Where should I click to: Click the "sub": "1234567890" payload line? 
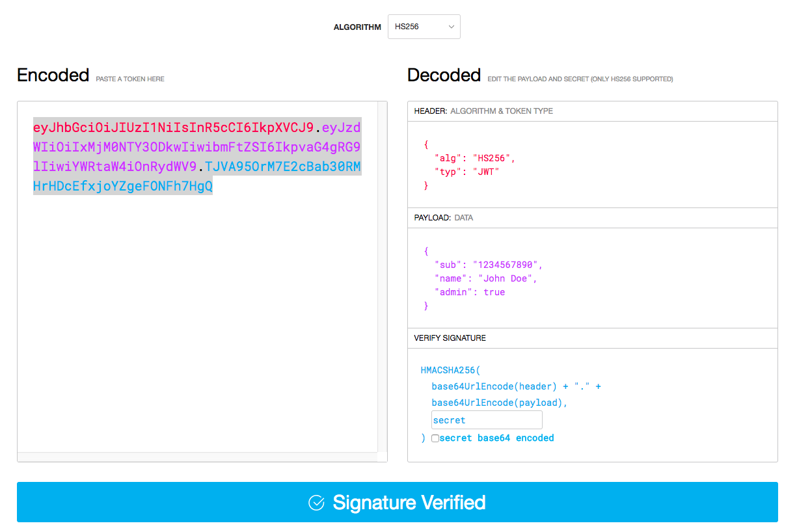[x=489, y=265]
